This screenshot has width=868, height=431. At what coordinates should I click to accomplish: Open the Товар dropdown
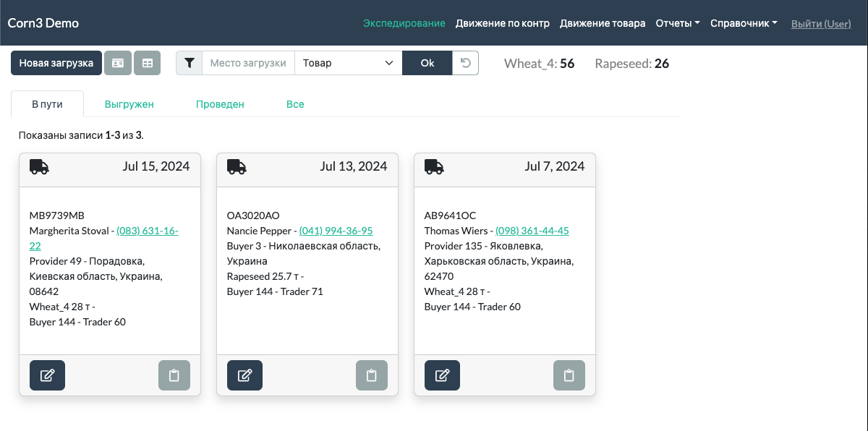click(x=348, y=63)
